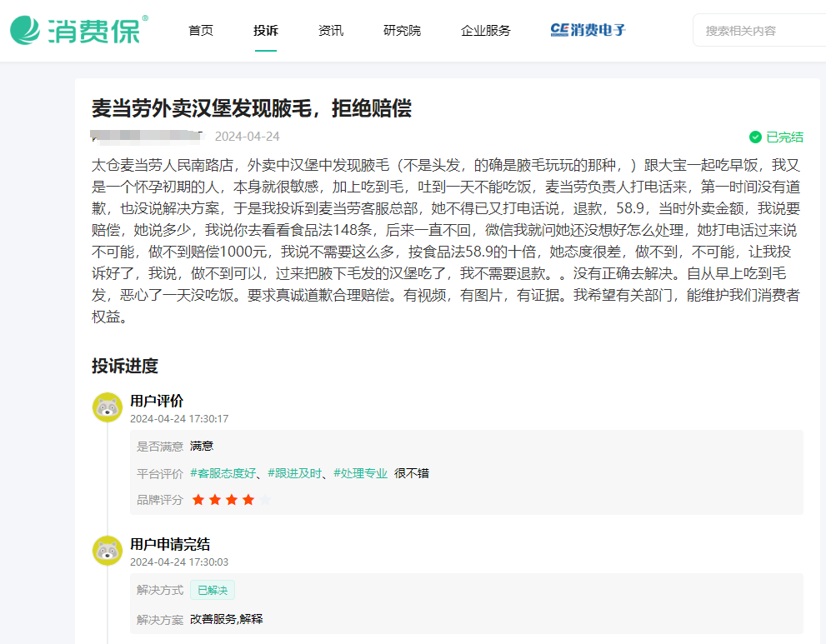Click the raccoon avatar beside 用户评价
This screenshot has width=826, height=644.
tap(108, 407)
